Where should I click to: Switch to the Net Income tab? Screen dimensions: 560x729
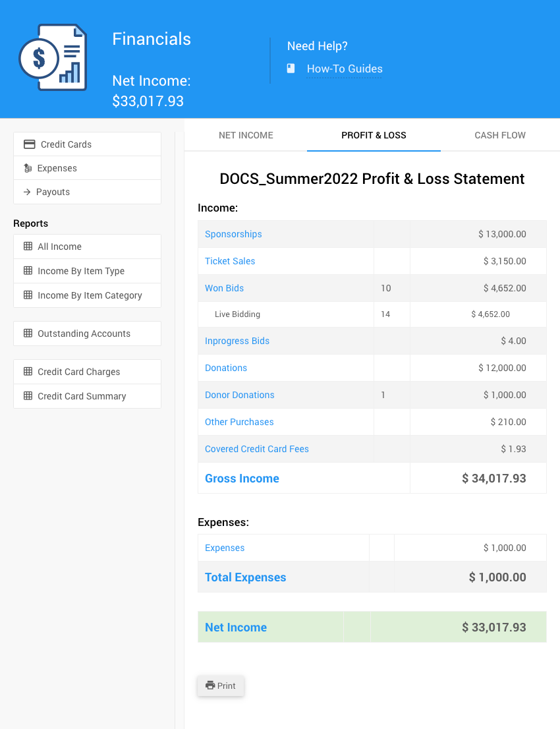point(246,135)
